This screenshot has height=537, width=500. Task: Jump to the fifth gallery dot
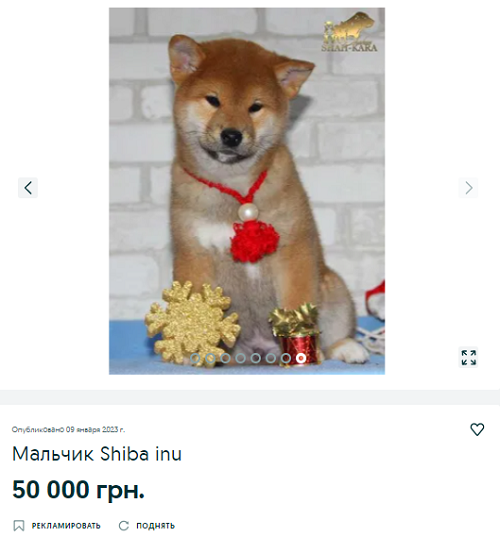click(x=255, y=358)
